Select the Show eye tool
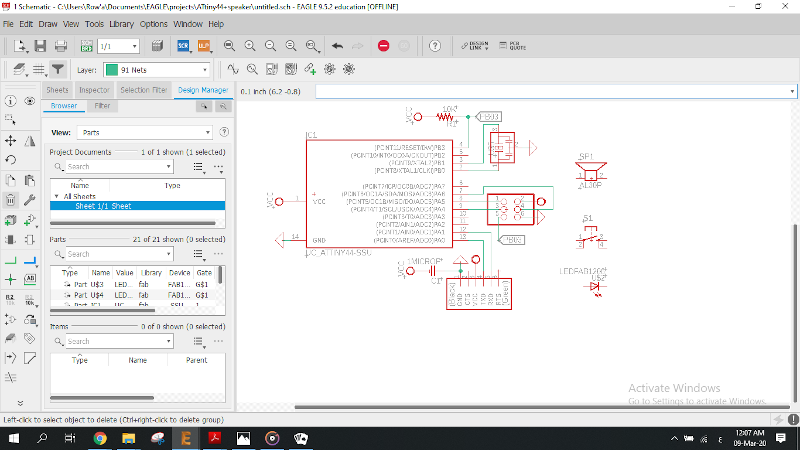 point(30,101)
